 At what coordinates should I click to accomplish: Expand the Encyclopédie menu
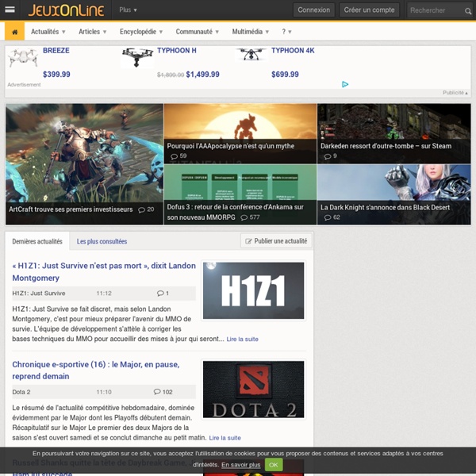(x=141, y=32)
